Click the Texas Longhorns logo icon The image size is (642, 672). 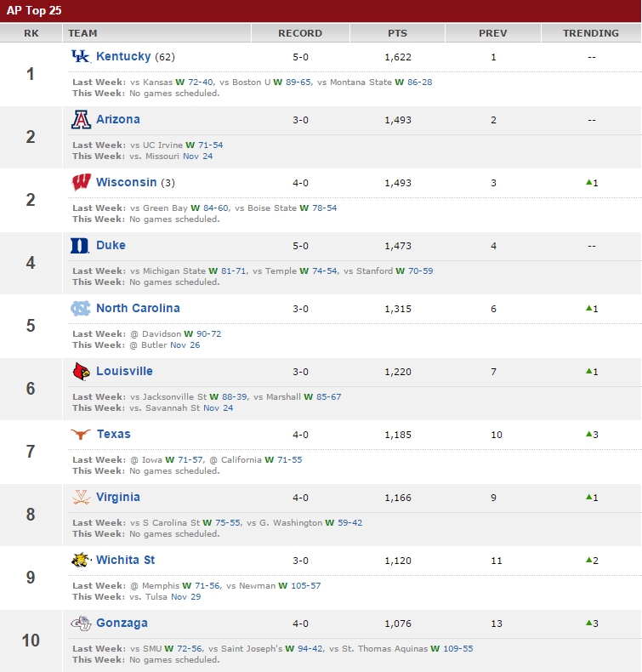pyautogui.click(x=81, y=434)
